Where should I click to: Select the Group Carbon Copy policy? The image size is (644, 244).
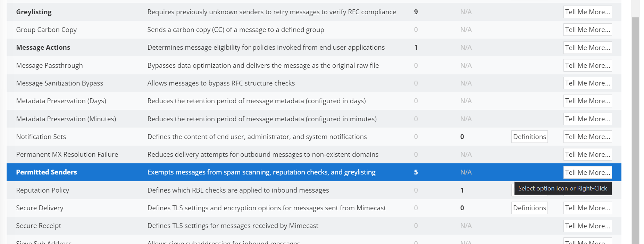pyautogui.click(x=46, y=30)
